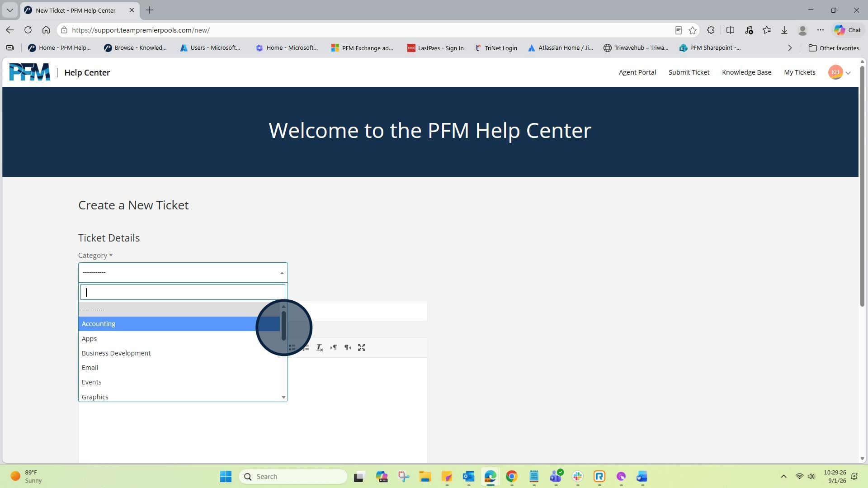Click category list scroll down arrow

[x=283, y=397]
